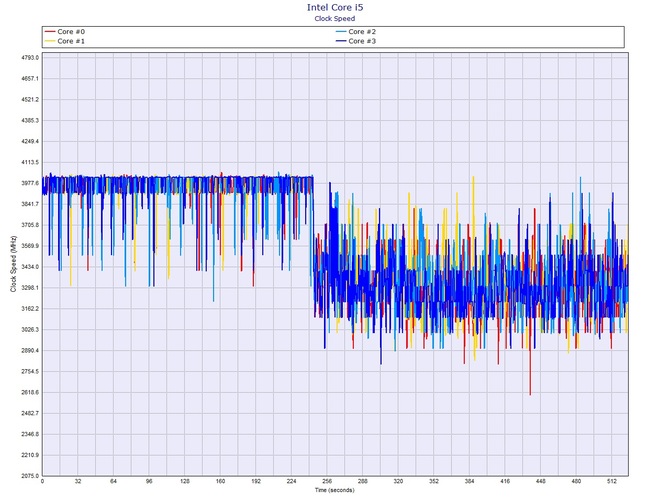This screenshot has width=670, height=502.
Task: Click the 4385.3 y-axis value
Action: 30,120
